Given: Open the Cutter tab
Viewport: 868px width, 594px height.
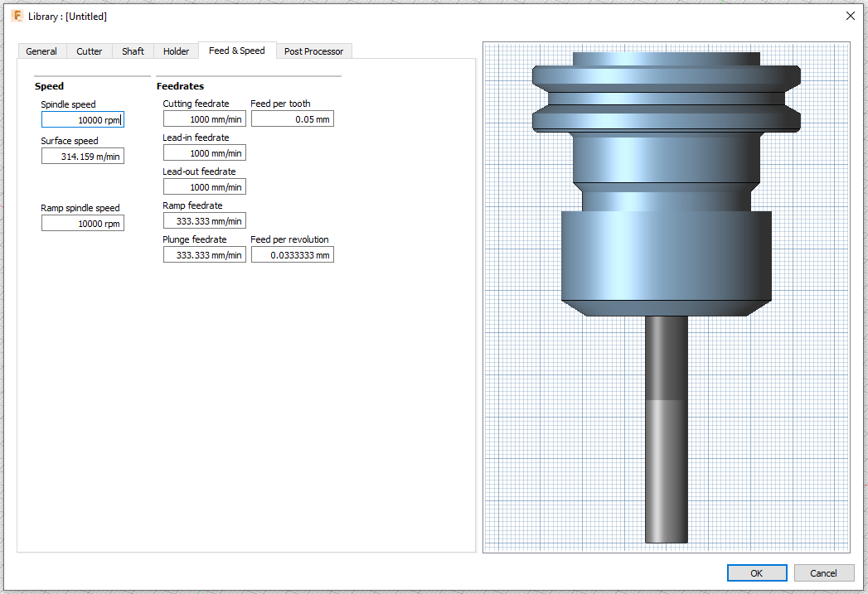Looking at the screenshot, I should 90,51.
